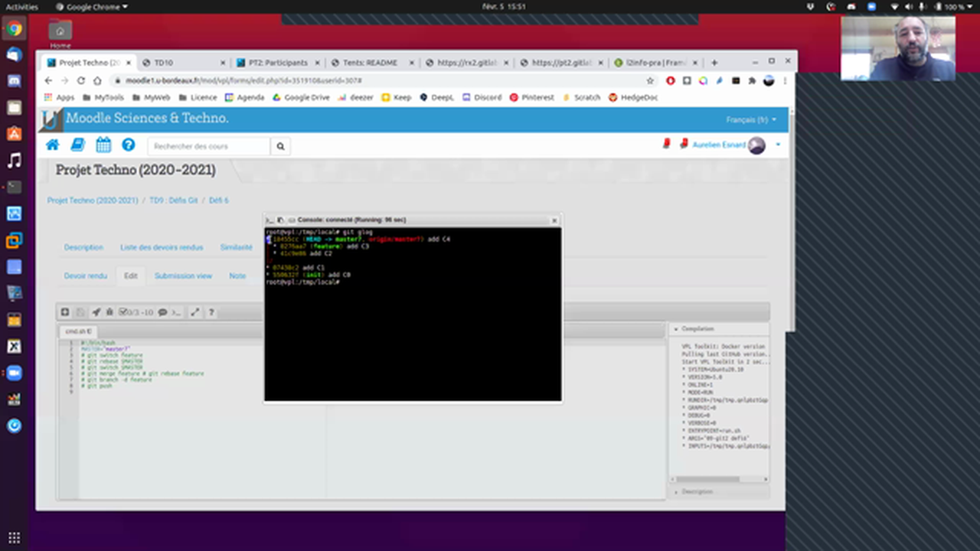Open the Description tab
This screenshot has height=551, width=980.
83,247
